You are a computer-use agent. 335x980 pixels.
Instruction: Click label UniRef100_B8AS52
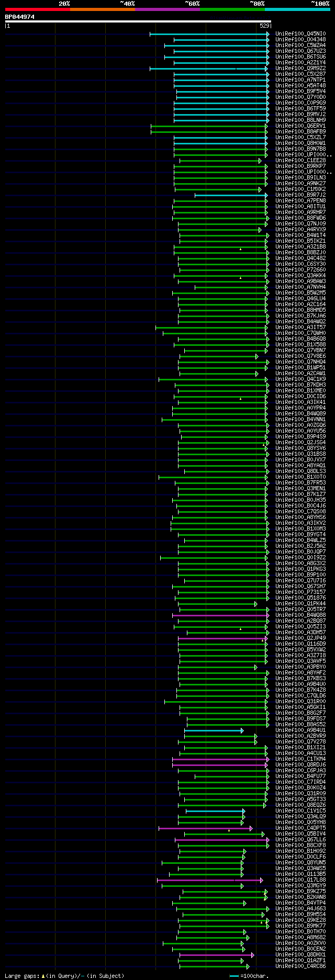pyautogui.click(x=300, y=725)
